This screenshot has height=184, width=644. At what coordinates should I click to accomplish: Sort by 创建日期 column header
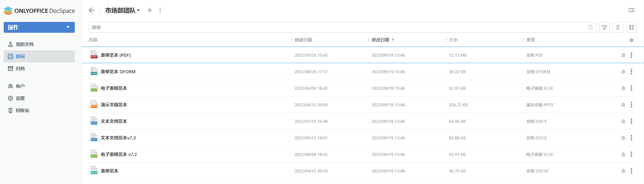point(303,40)
